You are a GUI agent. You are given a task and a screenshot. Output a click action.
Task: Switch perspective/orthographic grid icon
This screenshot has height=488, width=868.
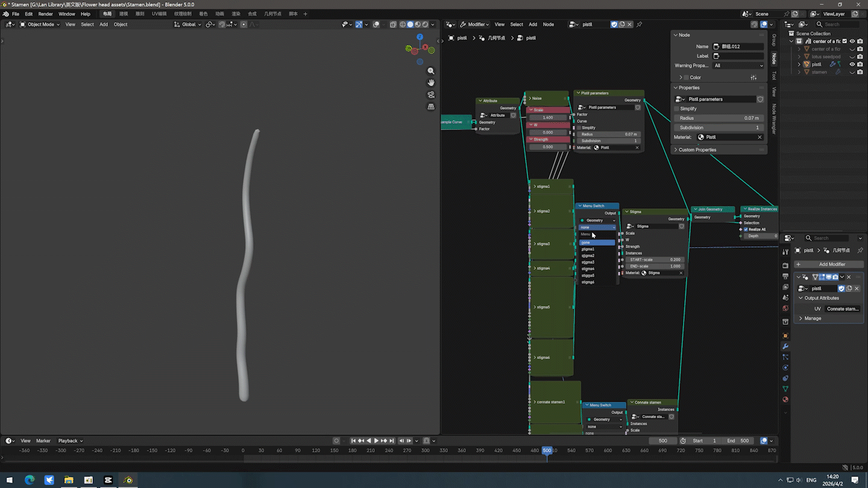click(431, 107)
